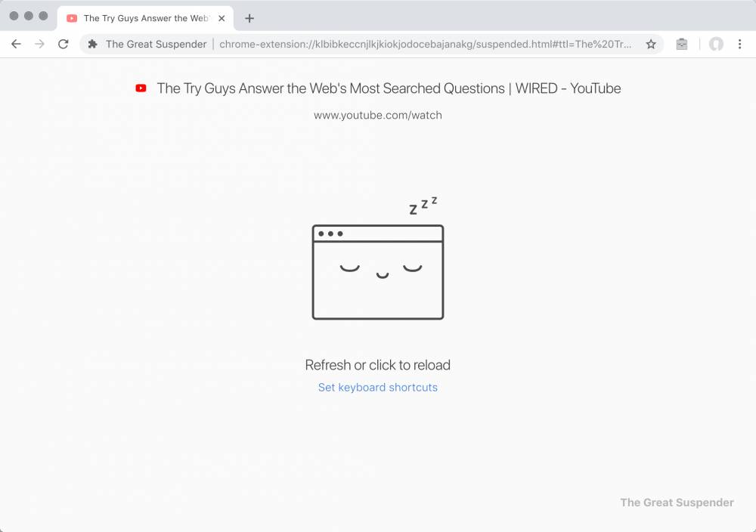This screenshot has width=756, height=532.
Task: Click 'Refresh or click to reload' text
Action: pyautogui.click(x=377, y=365)
